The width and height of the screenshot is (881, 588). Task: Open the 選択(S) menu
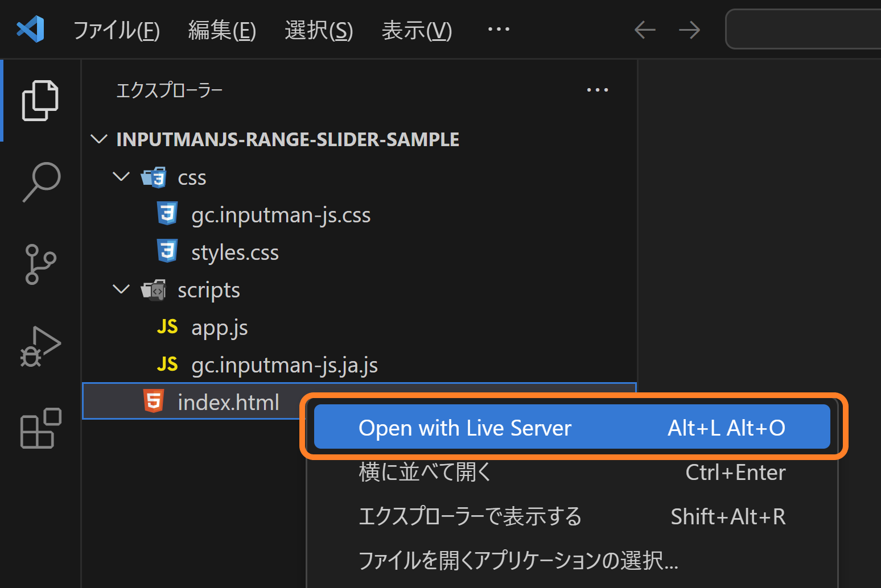coord(319,30)
